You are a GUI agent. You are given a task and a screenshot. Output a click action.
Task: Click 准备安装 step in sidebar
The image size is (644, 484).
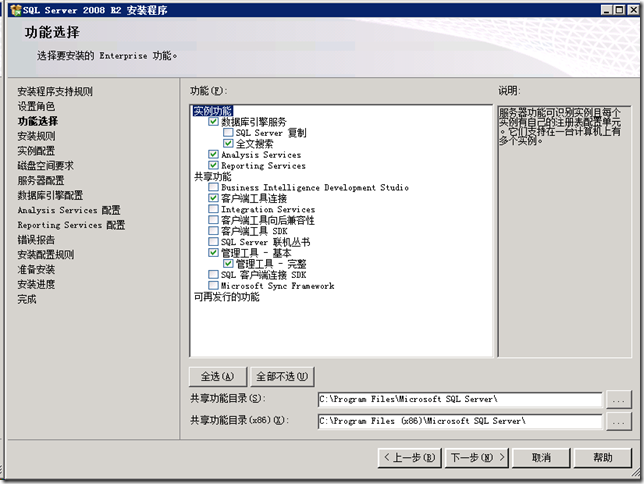click(x=36, y=270)
